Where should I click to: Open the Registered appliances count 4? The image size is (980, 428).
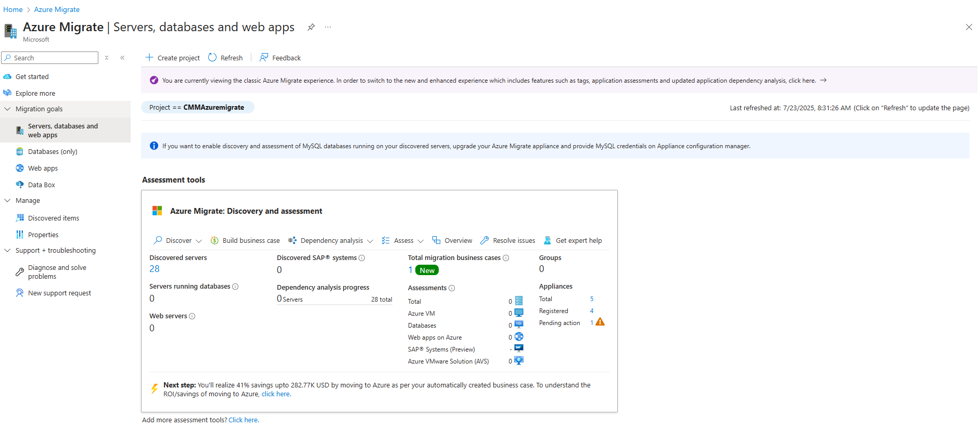pos(592,310)
